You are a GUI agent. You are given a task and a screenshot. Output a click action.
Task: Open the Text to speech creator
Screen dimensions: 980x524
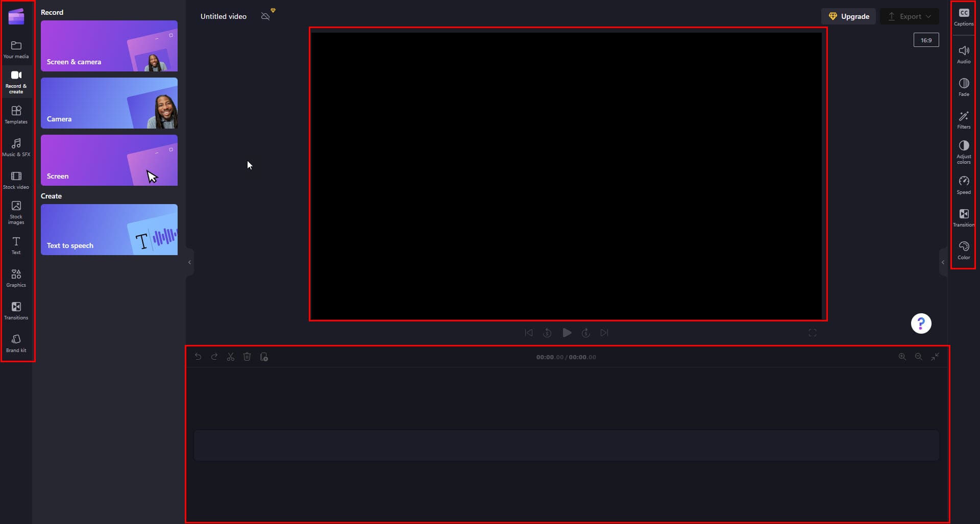click(109, 230)
